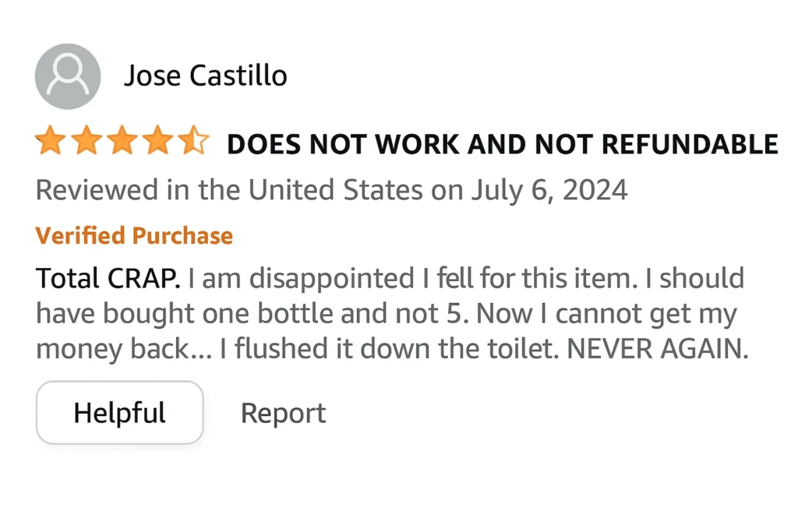The height and width of the screenshot is (532, 798).
Task: Click the fourth orange star
Action: 159,140
